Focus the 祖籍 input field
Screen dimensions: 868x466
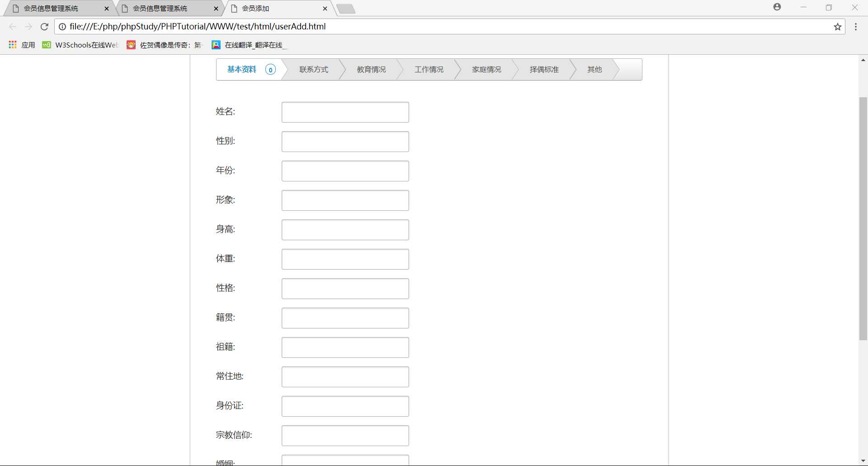pos(345,347)
